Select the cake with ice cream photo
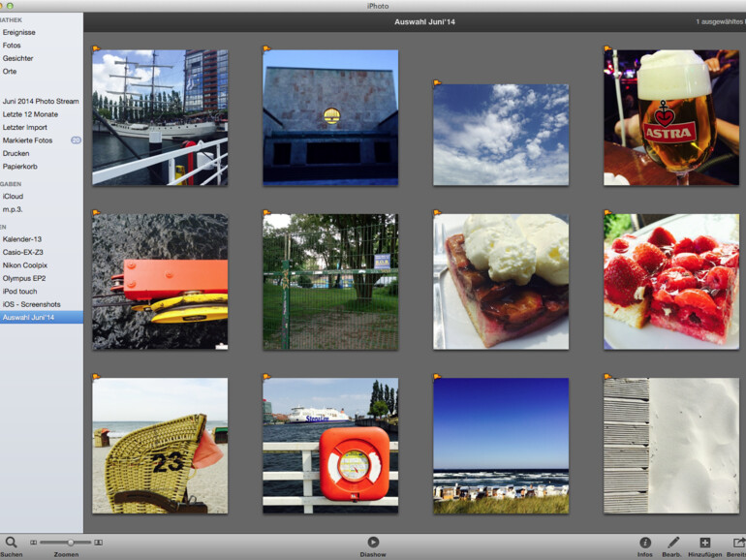 point(501,282)
